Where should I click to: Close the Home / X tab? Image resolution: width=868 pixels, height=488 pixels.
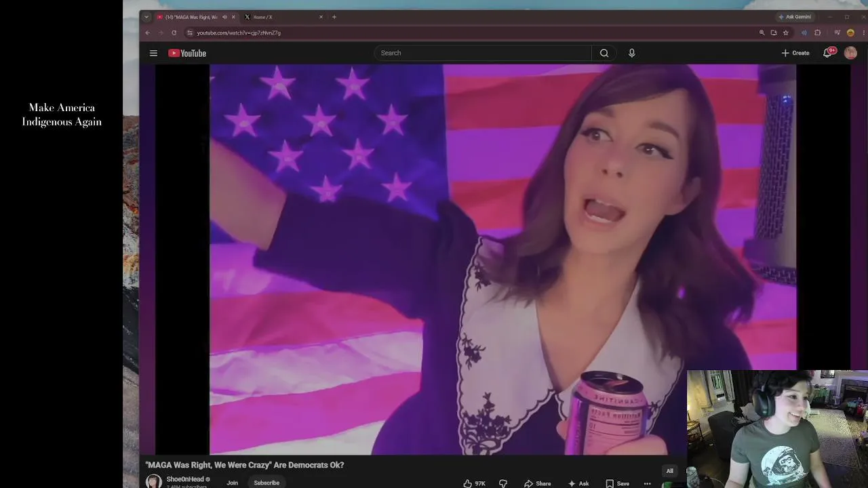coord(321,17)
